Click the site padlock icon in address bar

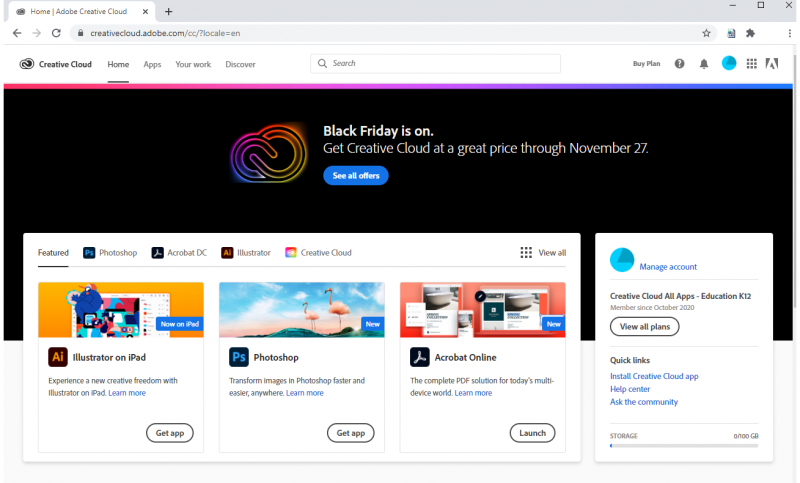click(x=80, y=33)
